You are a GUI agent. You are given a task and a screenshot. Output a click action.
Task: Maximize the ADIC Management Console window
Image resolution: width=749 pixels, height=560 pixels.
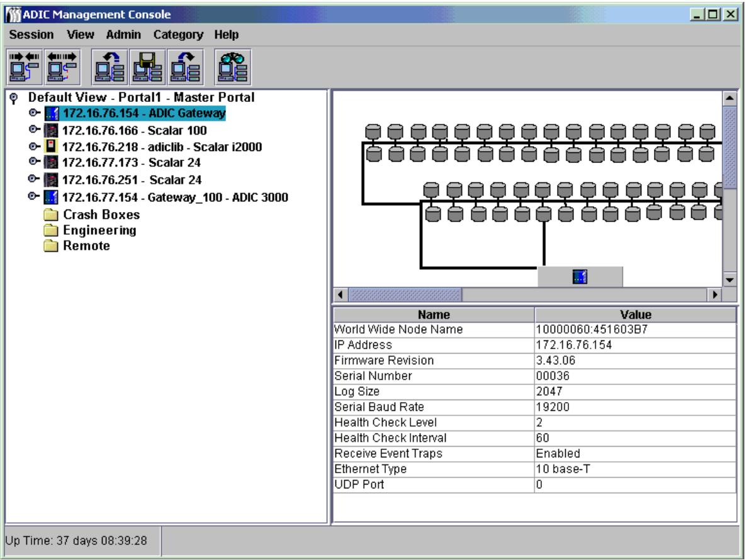point(712,14)
